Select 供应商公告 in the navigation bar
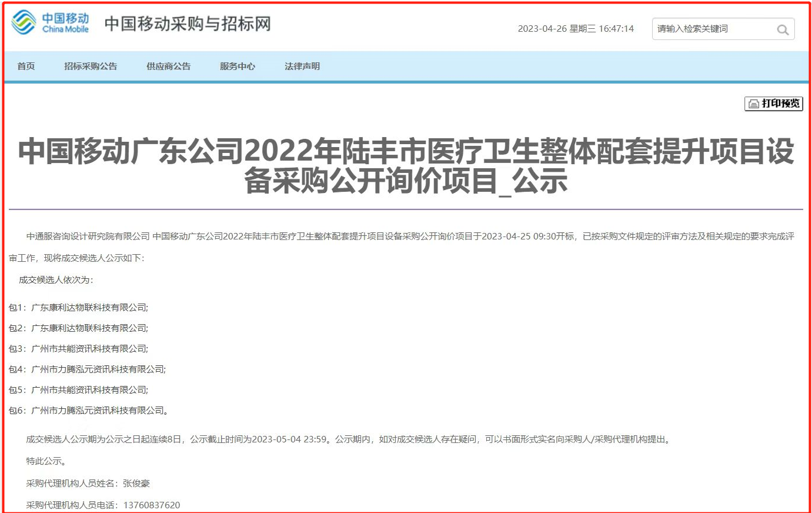This screenshot has height=513, width=812. 168,66
